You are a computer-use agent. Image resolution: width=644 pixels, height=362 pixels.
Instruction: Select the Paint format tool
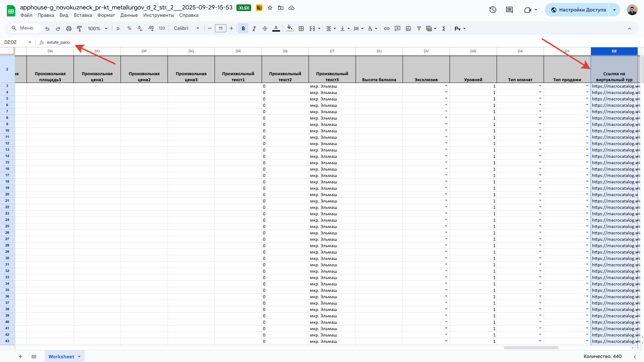(80, 29)
